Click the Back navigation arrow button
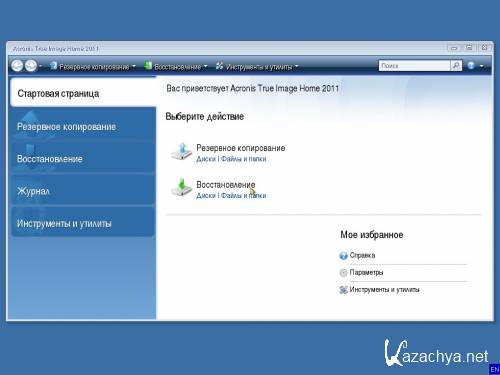 17,66
